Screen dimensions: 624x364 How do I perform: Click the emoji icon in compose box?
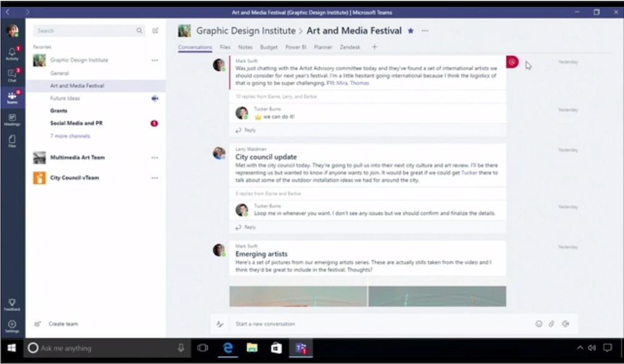pos(539,324)
